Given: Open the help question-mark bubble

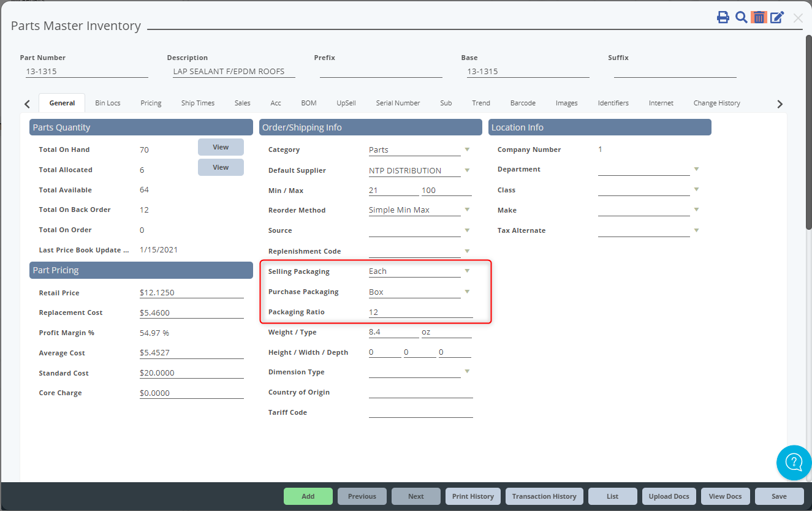Looking at the screenshot, I should [794, 463].
